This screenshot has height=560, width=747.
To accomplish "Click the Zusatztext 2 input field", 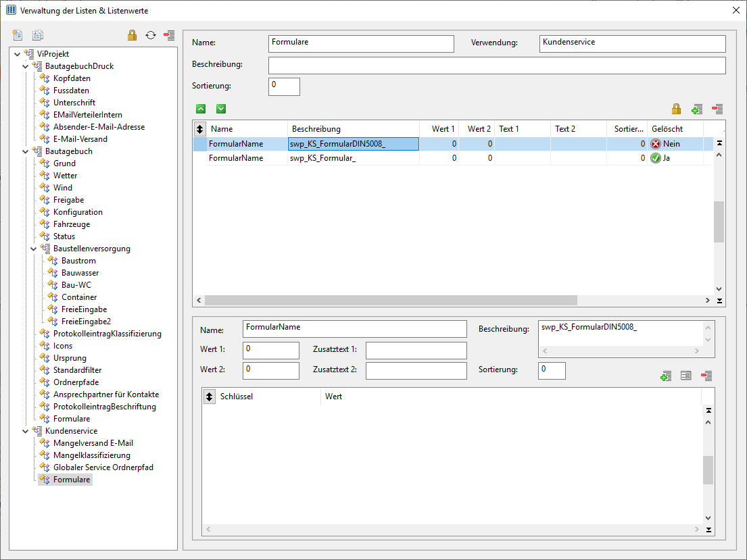I will (x=416, y=370).
